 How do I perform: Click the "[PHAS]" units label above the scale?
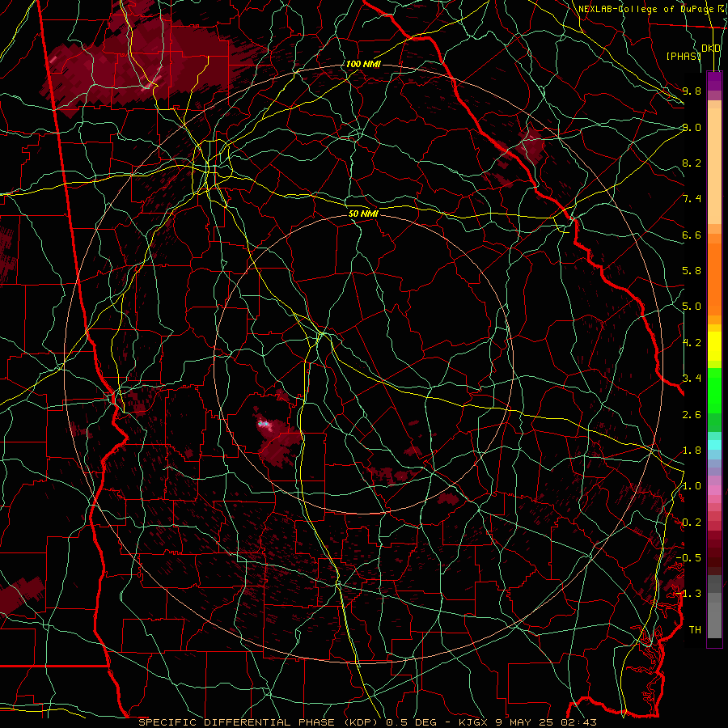click(x=684, y=56)
